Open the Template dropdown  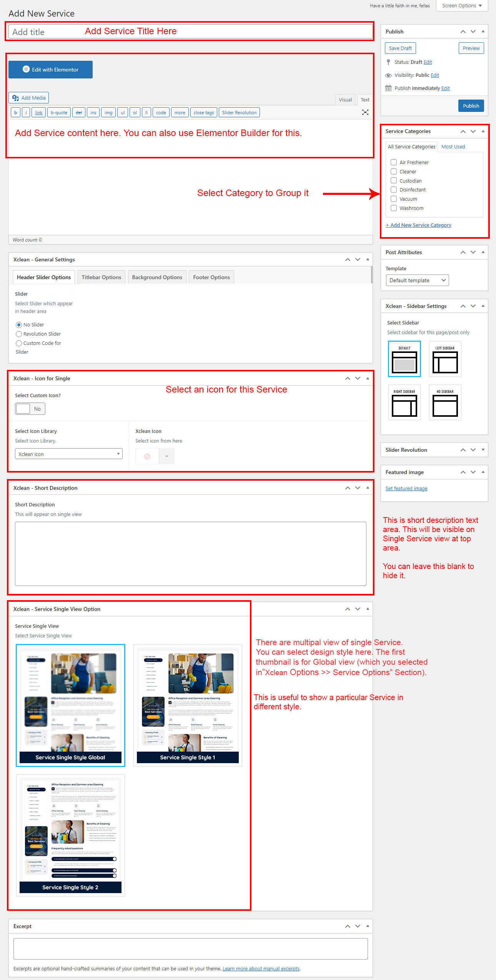click(417, 280)
